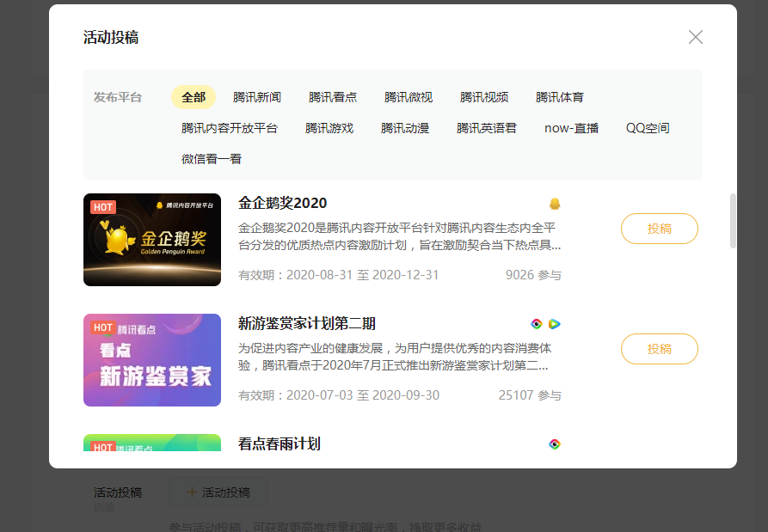Click the activity list vertical scrollbar
The image size is (768, 532).
[733, 221]
